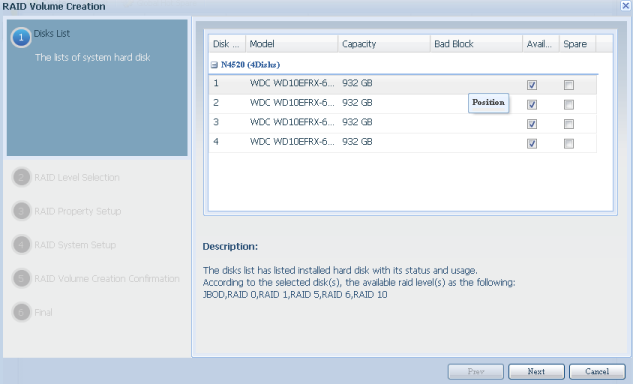
Task: Sort by Model column header
Action: pyautogui.click(x=291, y=44)
